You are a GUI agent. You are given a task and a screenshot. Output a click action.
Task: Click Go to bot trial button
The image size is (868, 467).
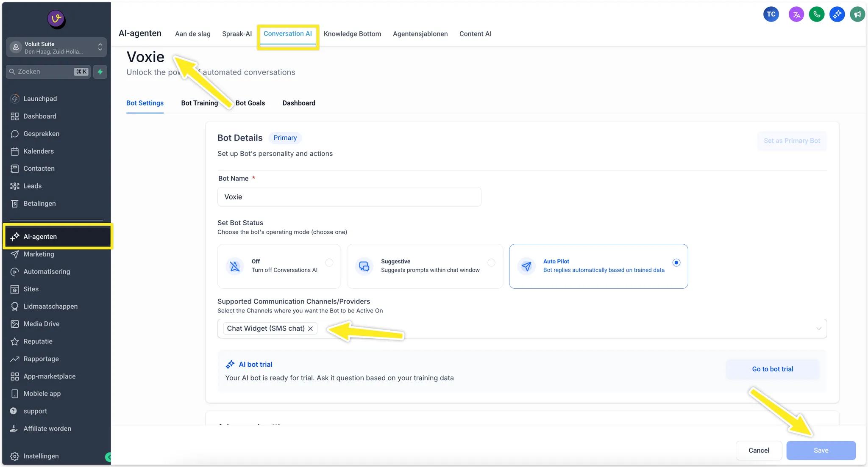[772, 369]
